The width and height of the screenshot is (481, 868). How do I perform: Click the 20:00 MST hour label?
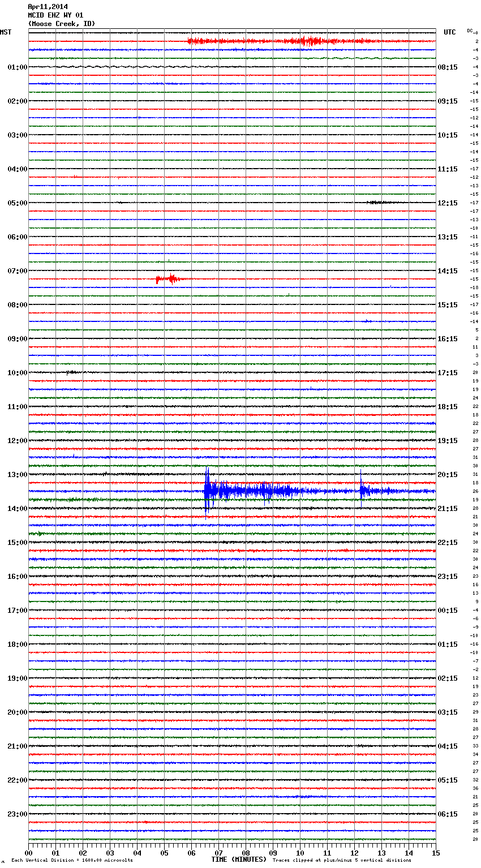(x=17, y=712)
